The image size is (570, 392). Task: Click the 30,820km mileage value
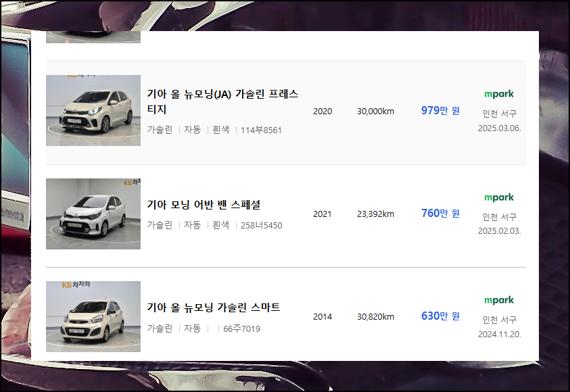[x=375, y=317]
